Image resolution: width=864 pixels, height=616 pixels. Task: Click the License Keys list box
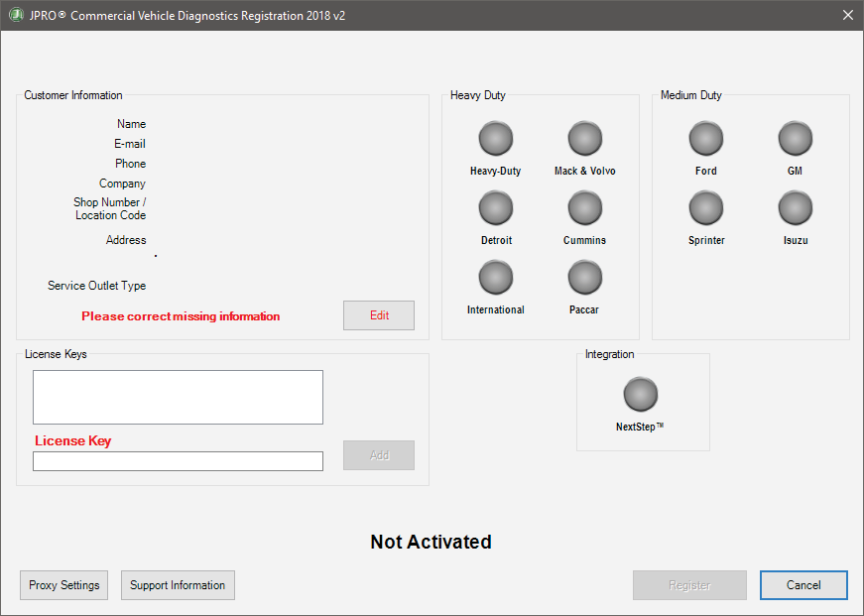[178, 397]
